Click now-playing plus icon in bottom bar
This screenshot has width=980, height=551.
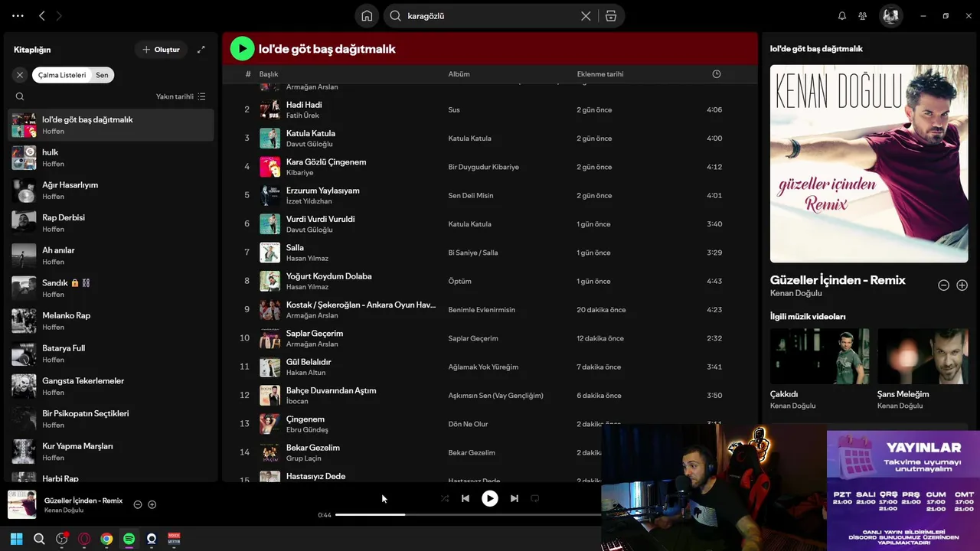coord(152,504)
